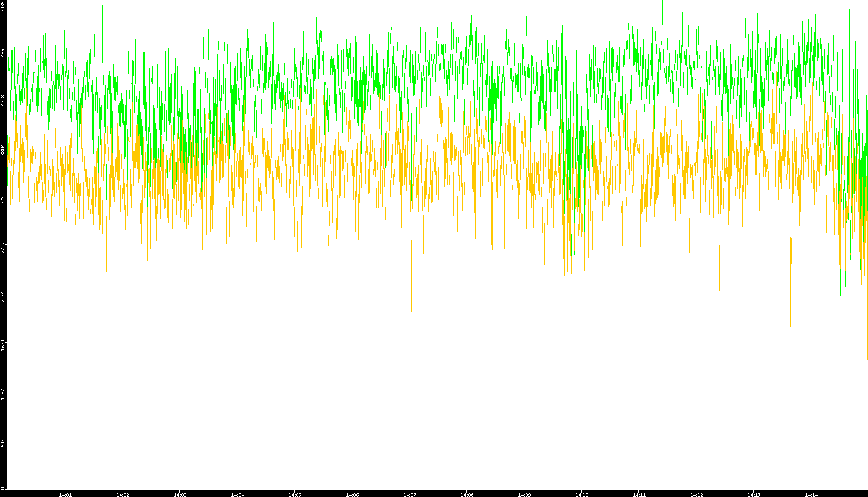The image size is (868, 497).
Task: Select the 14:02 tick on the time axis
Action: (122, 494)
